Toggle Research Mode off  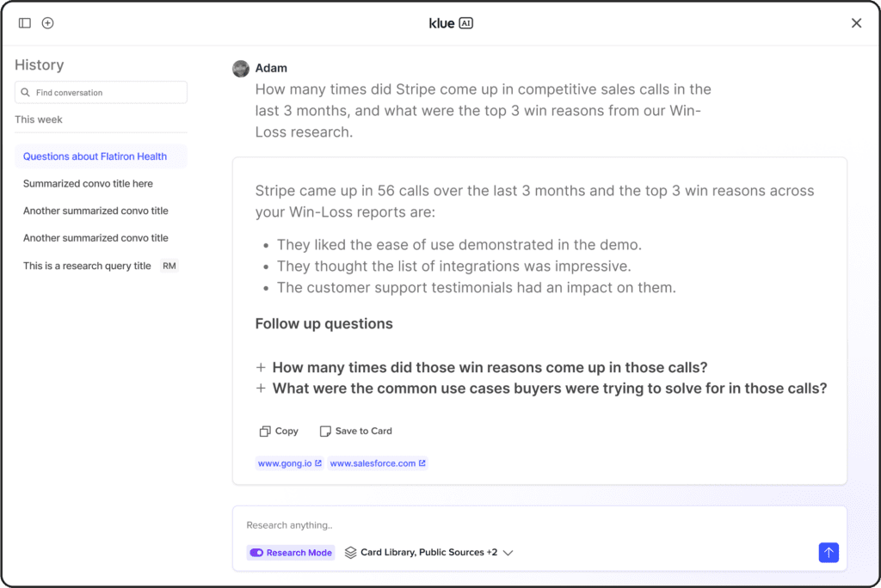click(x=256, y=553)
